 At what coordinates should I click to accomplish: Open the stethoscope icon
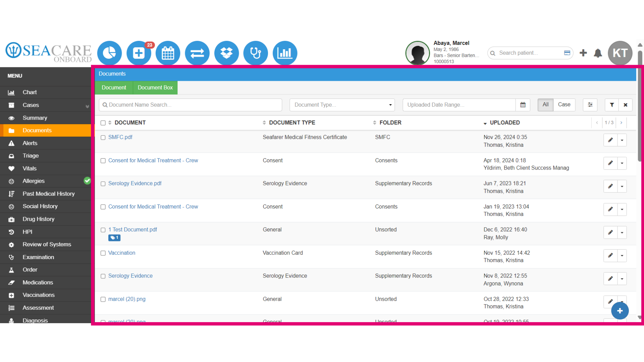[256, 53]
